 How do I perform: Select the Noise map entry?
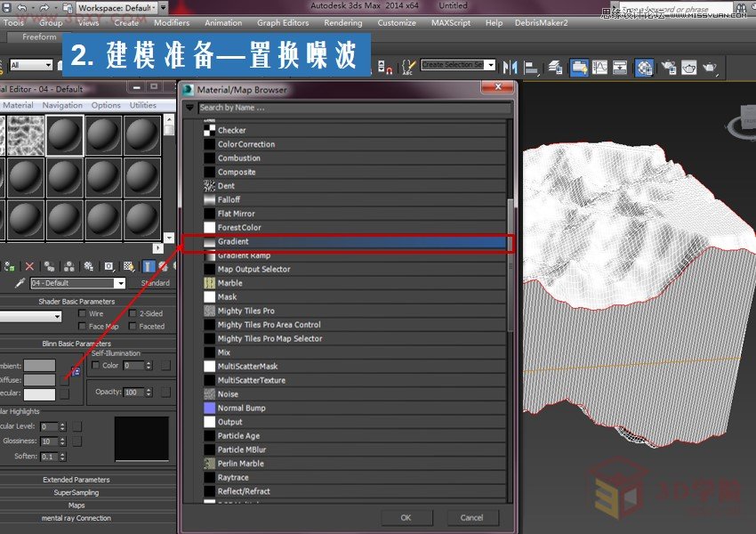pos(355,394)
